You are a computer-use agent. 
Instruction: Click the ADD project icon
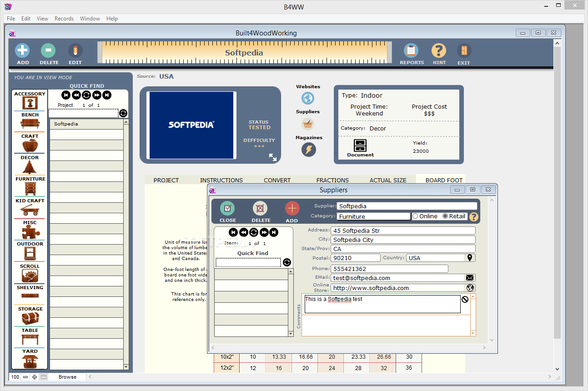click(23, 50)
